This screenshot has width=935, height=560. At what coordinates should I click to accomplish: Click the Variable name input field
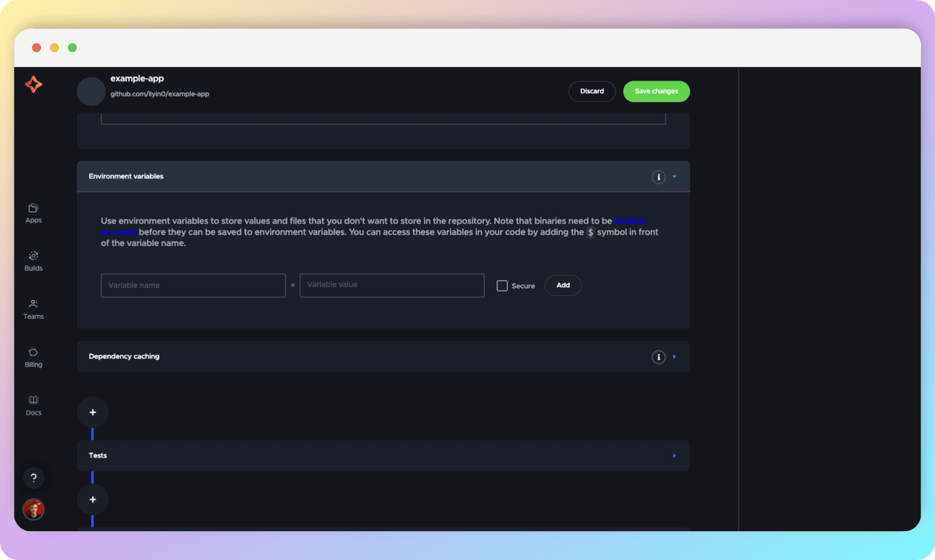pyautogui.click(x=193, y=285)
